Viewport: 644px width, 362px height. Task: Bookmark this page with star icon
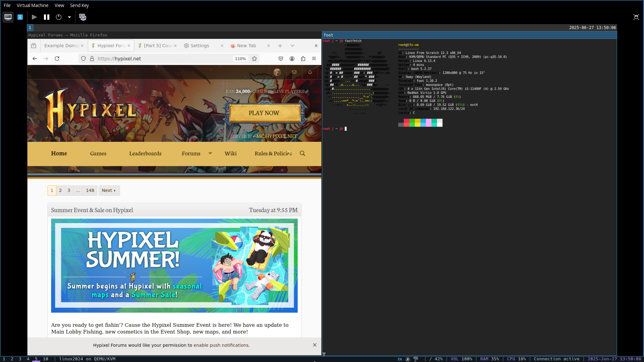(x=255, y=59)
